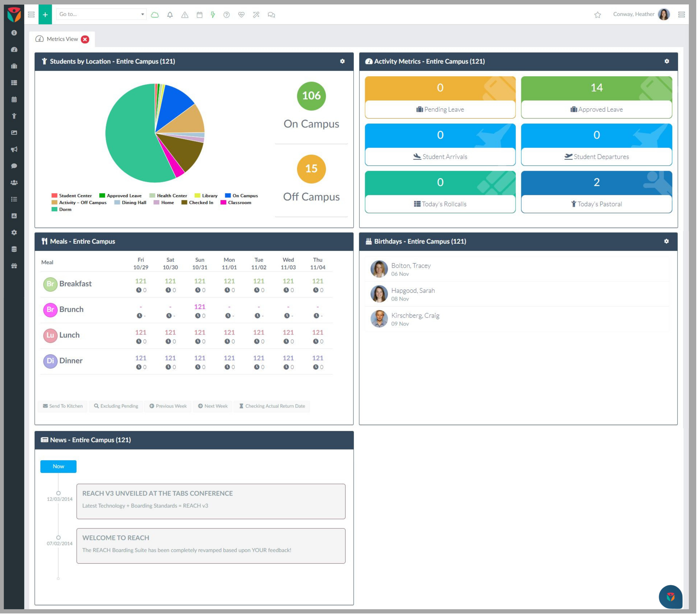The image size is (700, 615).
Task: Toggle the On Campus legend swatch
Action: click(228, 196)
